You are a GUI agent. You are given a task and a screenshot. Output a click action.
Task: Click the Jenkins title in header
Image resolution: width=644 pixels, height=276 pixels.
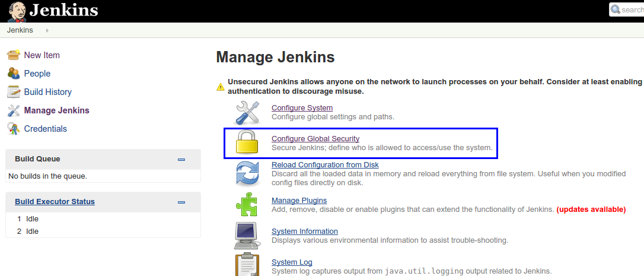coord(63,10)
